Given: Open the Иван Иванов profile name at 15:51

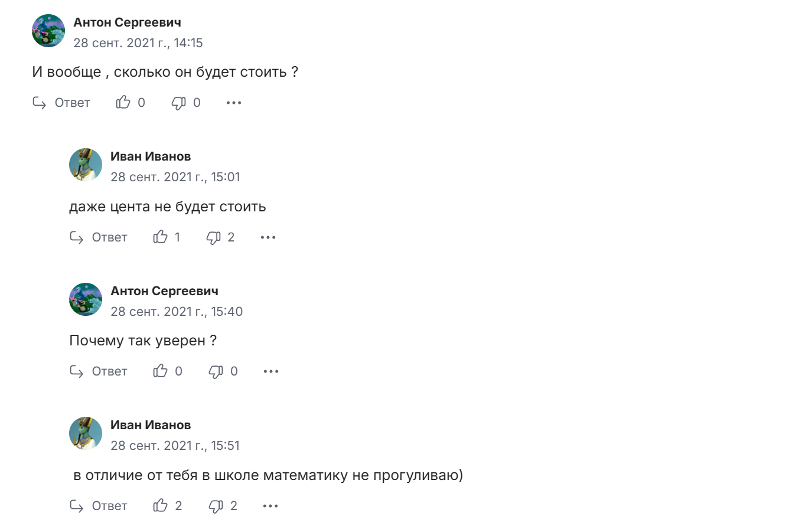Looking at the screenshot, I should [x=151, y=425].
